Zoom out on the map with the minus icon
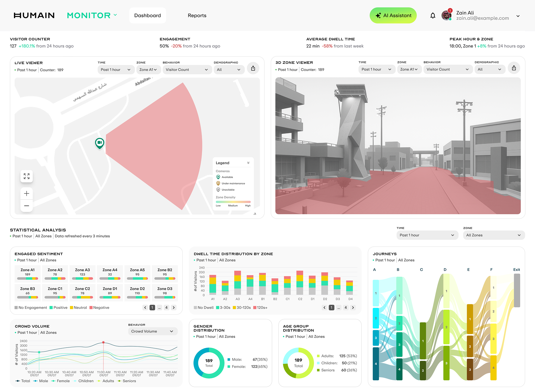535x392 pixels. 26,206
